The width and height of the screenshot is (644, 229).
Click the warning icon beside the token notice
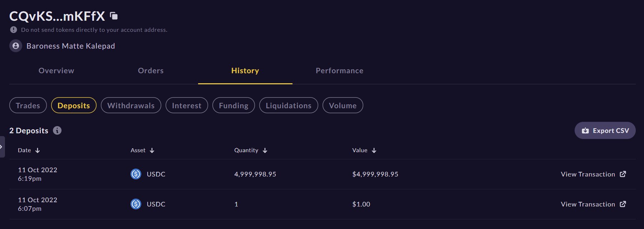click(14, 30)
